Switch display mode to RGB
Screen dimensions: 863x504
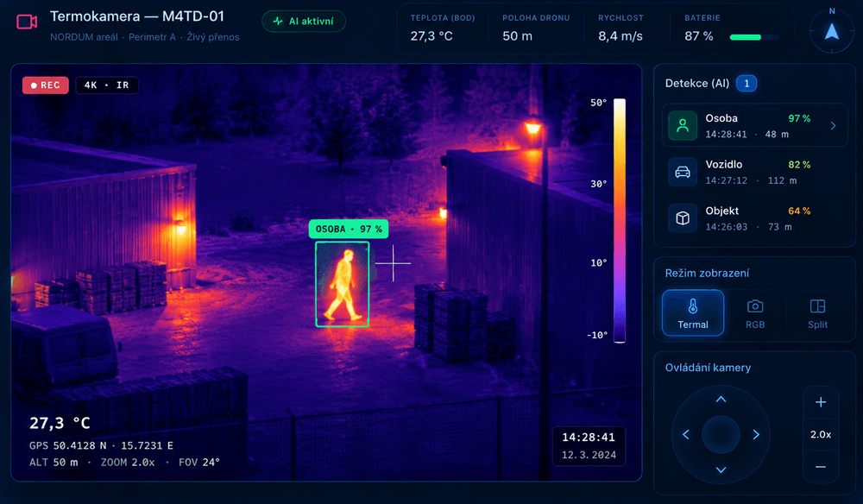point(755,313)
